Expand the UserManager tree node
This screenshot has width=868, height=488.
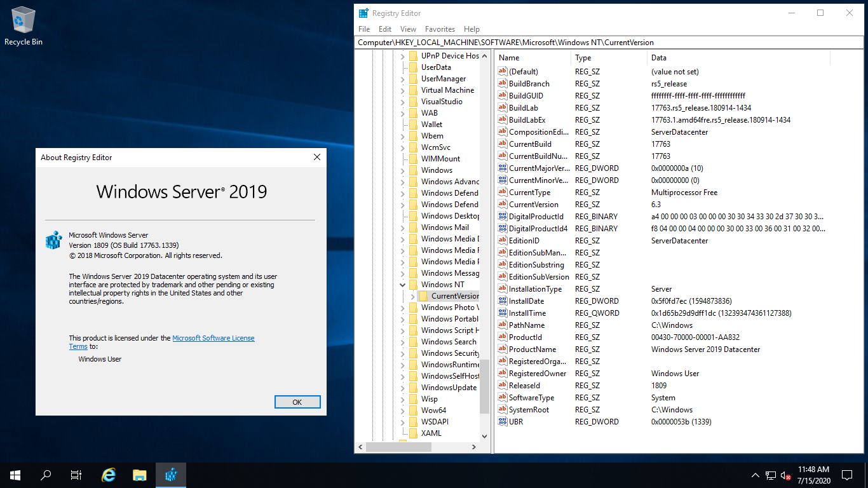402,79
